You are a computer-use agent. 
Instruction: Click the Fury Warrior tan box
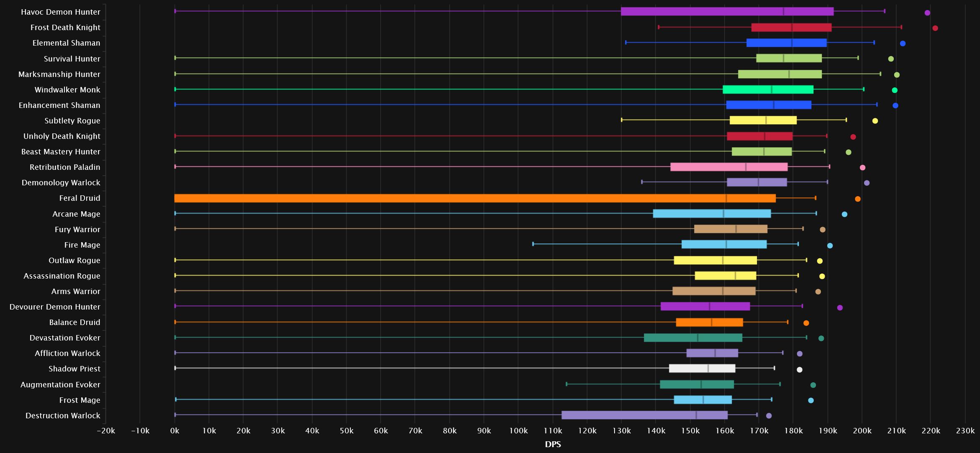click(x=731, y=229)
